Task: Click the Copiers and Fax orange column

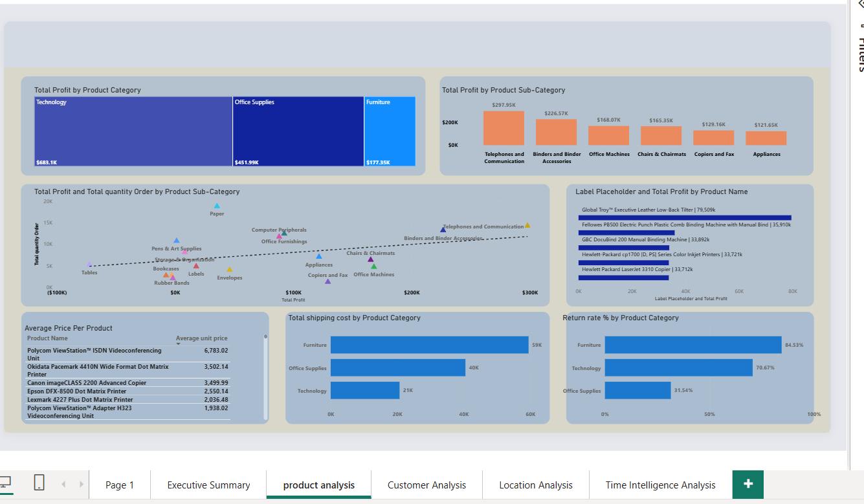Action: coord(713,138)
